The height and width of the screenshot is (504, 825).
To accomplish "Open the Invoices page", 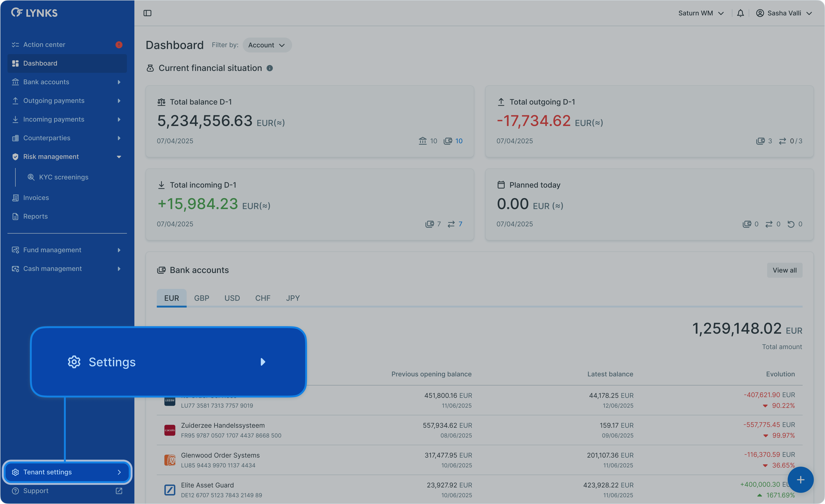I will point(36,198).
